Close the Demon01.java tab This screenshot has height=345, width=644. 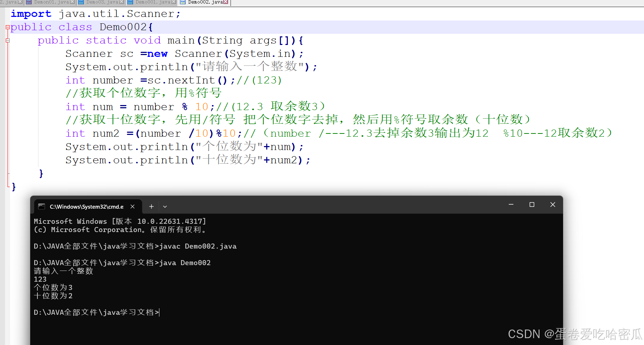[x=72, y=2]
